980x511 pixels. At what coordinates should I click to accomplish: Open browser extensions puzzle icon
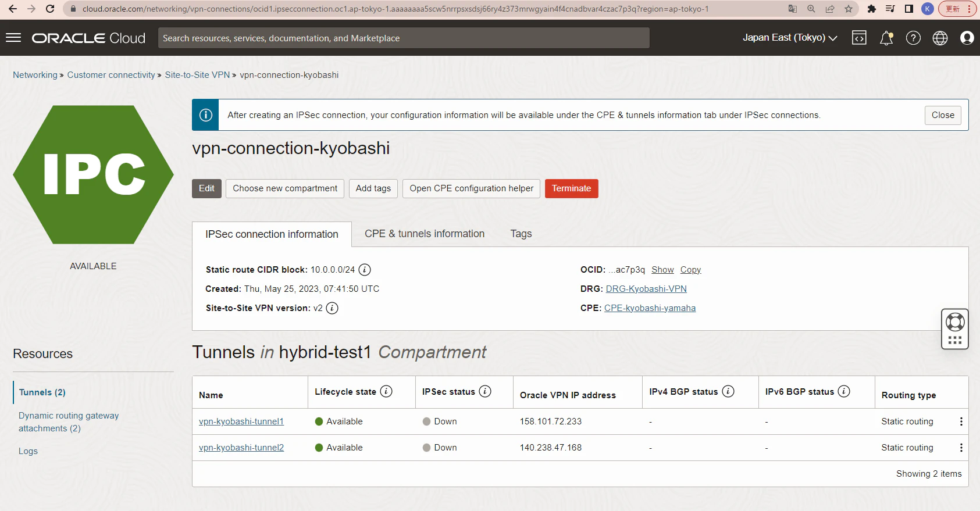pyautogui.click(x=871, y=9)
